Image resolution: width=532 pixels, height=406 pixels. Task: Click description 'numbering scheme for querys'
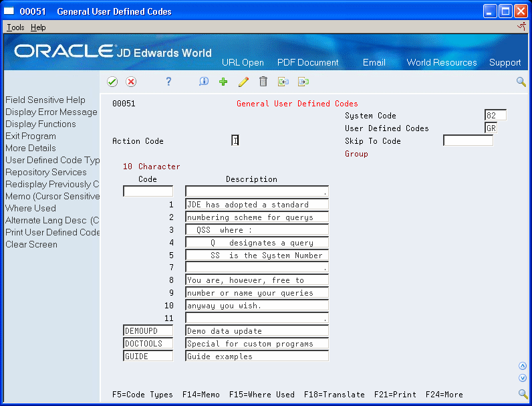(257, 217)
